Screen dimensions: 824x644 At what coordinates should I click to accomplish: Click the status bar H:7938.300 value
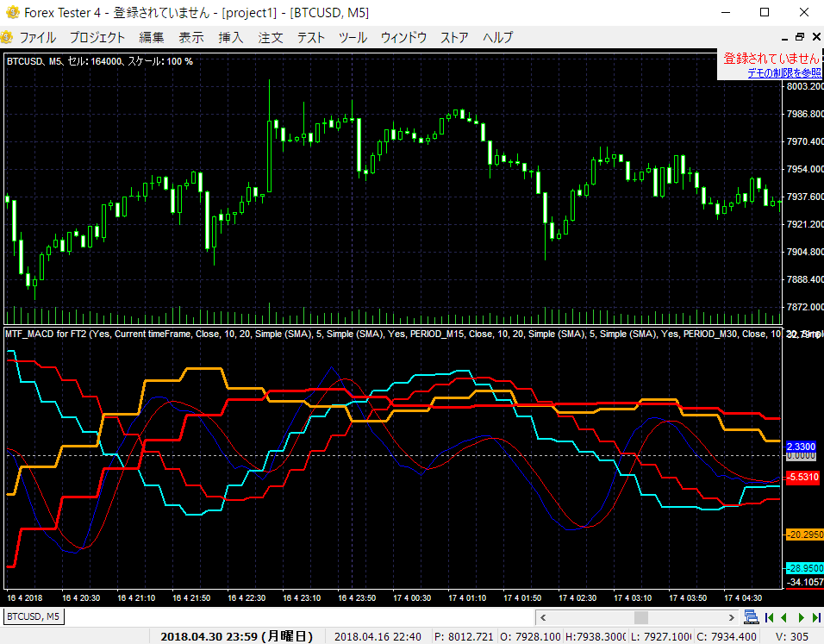tap(596, 636)
